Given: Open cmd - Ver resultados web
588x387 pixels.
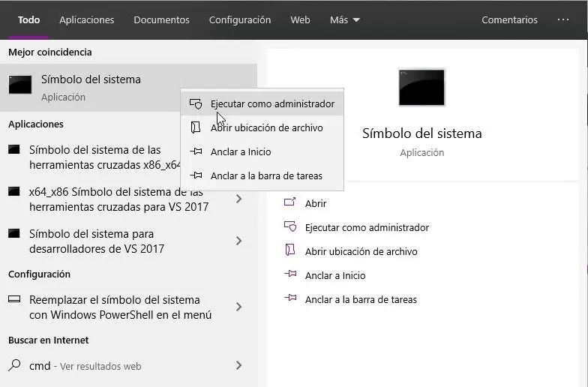Looking at the screenshot, I should tap(85, 366).
